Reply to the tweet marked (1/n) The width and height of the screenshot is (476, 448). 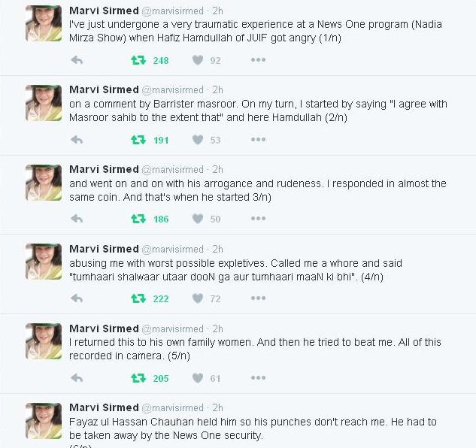tap(77, 60)
